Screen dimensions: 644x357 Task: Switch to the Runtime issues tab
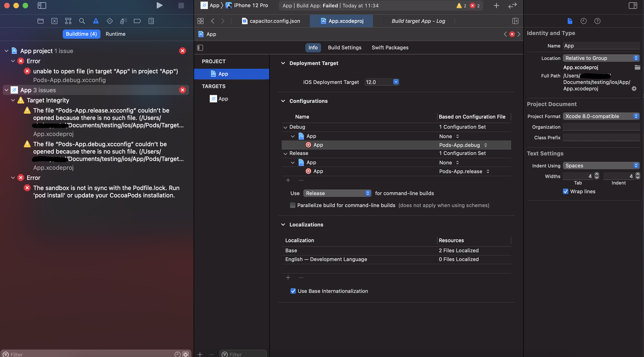coord(115,34)
